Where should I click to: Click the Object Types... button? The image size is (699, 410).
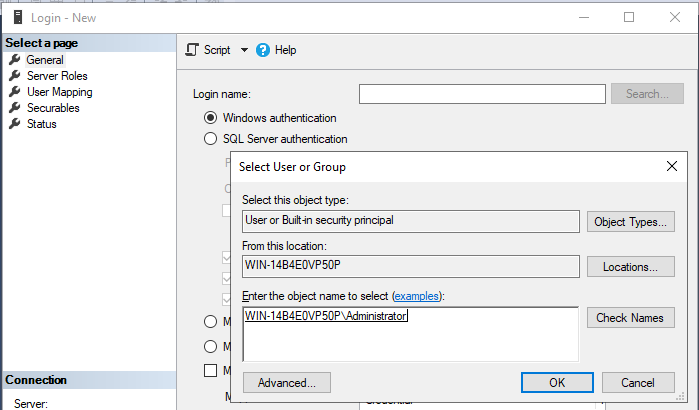[630, 221]
